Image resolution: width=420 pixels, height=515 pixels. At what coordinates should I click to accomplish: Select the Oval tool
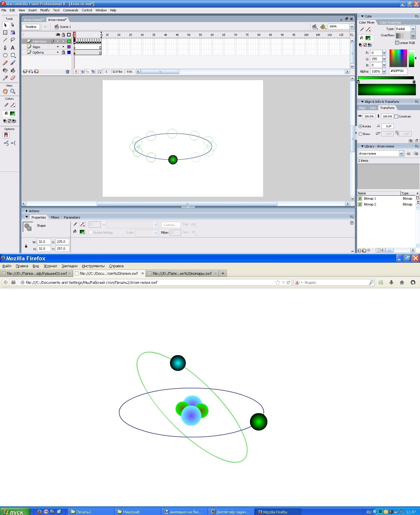[x=5, y=55]
